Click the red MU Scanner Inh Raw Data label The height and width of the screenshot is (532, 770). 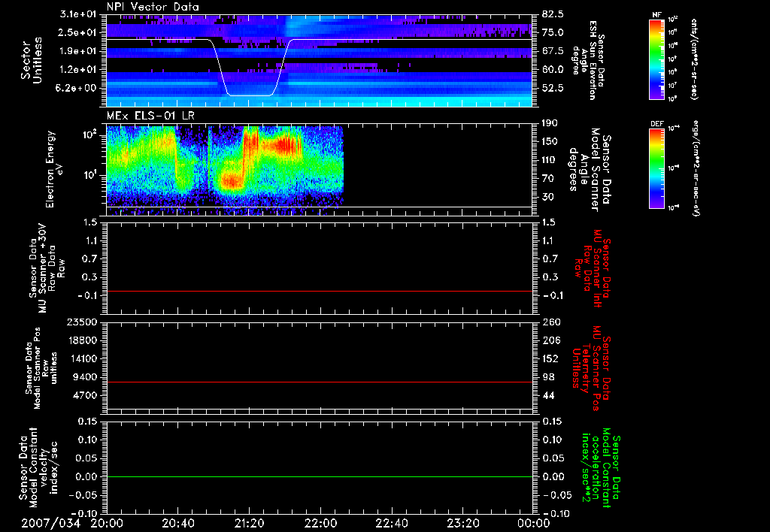(593, 268)
